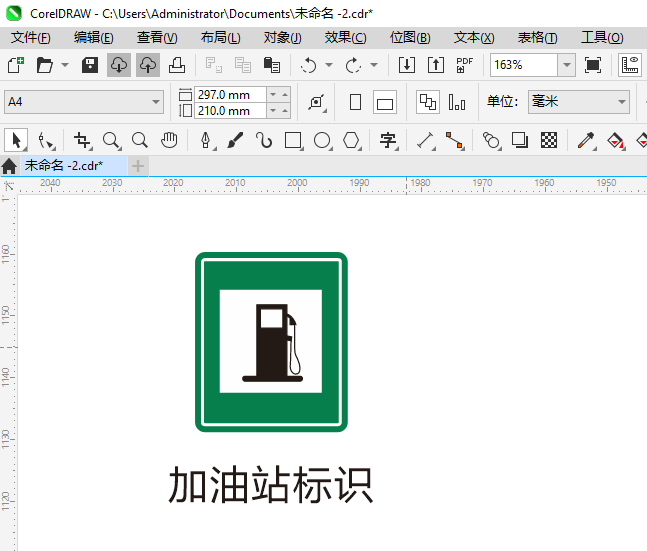The width and height of the screenshot is (647, 551).
Task: Select the Shape node-edit tool
Action: [46, 140]
